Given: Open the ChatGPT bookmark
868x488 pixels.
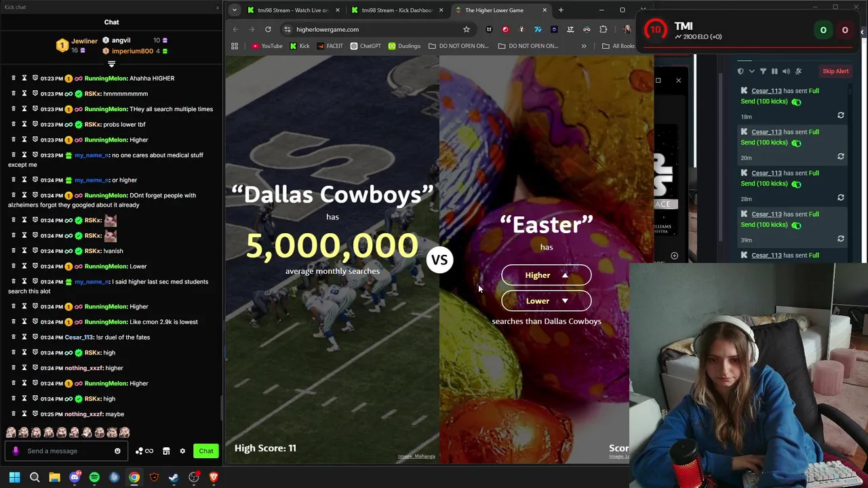Looking at the screenshot, I should coord(366,46).
